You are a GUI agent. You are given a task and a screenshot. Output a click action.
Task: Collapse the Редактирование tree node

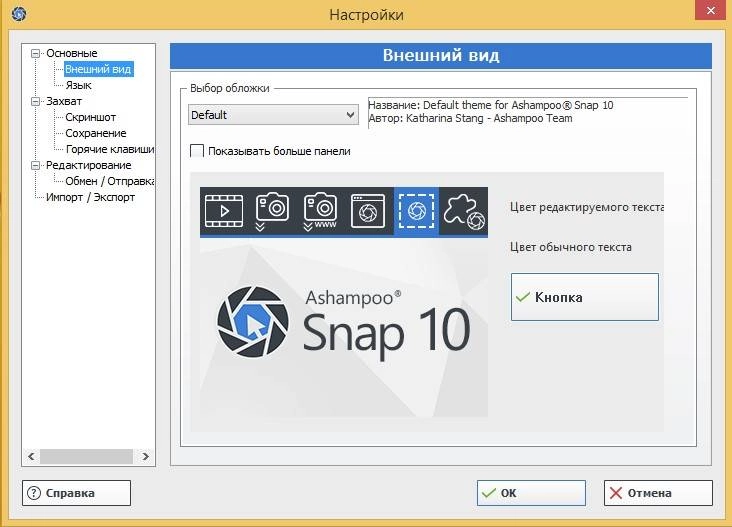coord(35,165)
